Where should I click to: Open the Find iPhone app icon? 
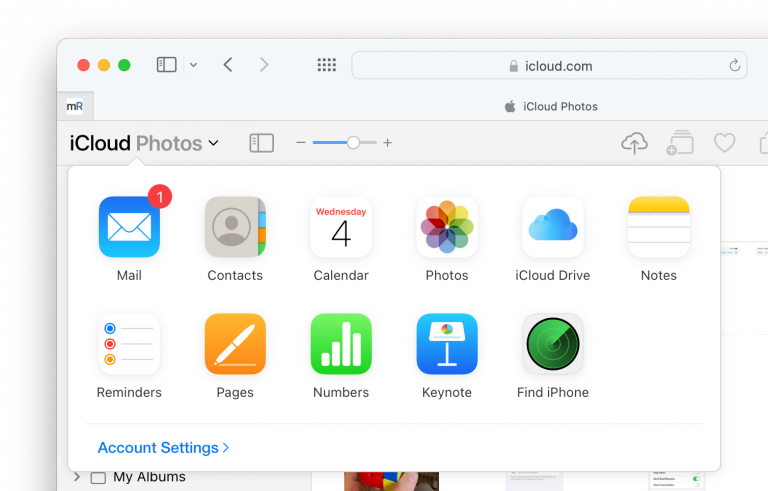(x=552, y=344)
